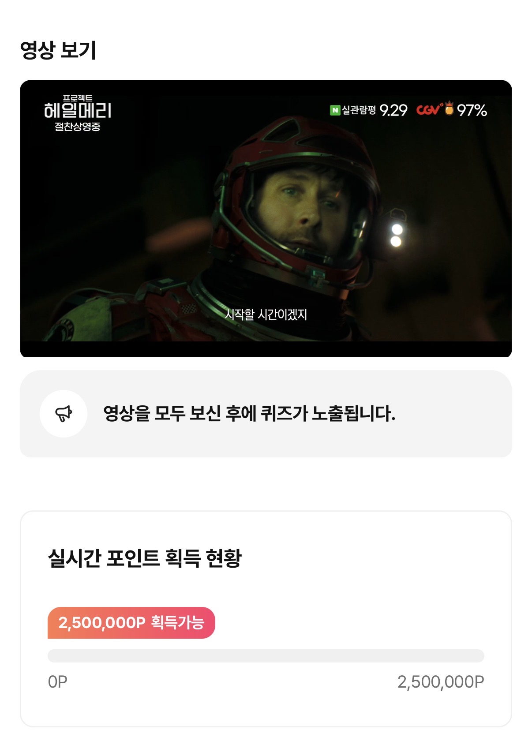This screenshot has width=532, height=756.
Task: Click the red CGV logo
Action: coord(429,109)
